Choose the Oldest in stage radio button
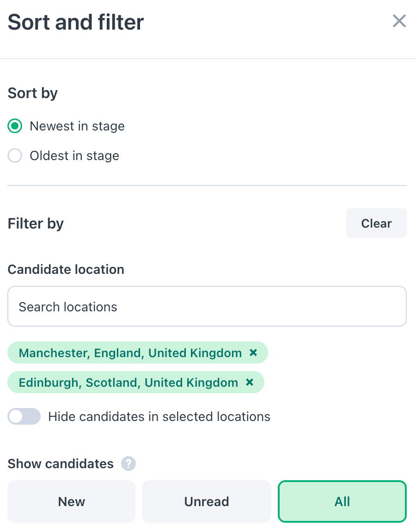Viewport: 416px width, 532px height. (15, 156)
